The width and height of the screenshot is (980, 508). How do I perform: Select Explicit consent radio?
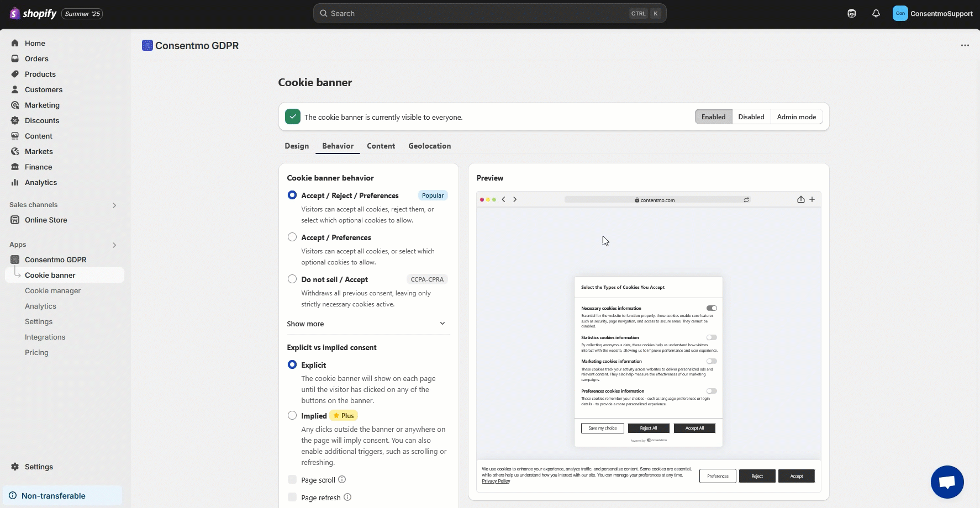[x=292, y=364]
